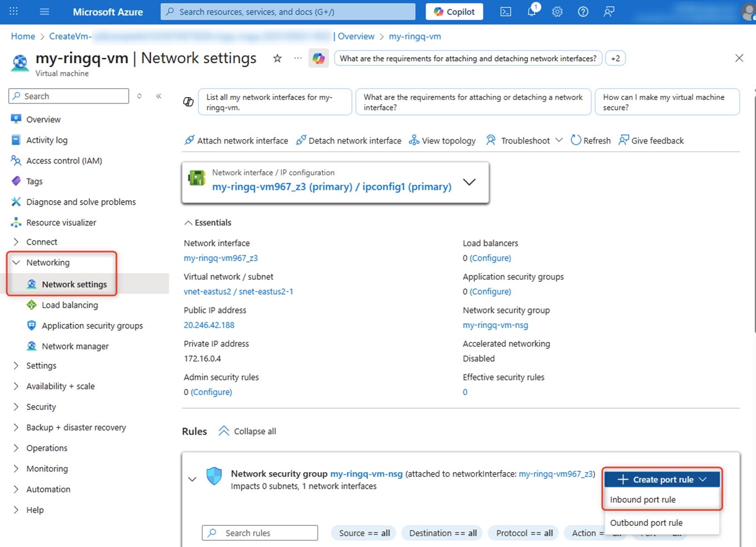
Task: Select Inbound port rule from the menu
Action: tap(642, 499)
